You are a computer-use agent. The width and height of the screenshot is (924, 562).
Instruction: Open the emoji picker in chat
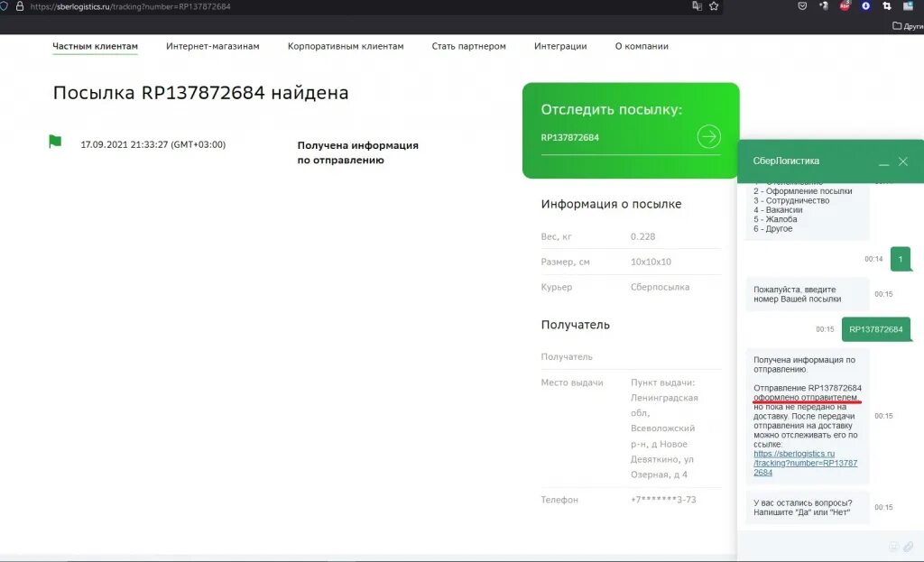893,547
